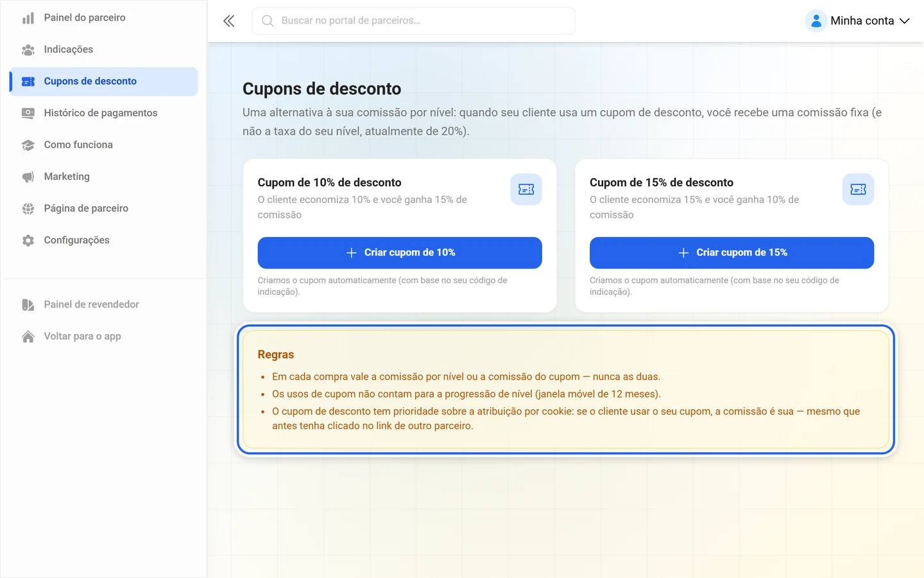This screenshot has height=578, width=924.
Task: Click the ticket icon on the 10% coupon card
Action: coord(526,189)
